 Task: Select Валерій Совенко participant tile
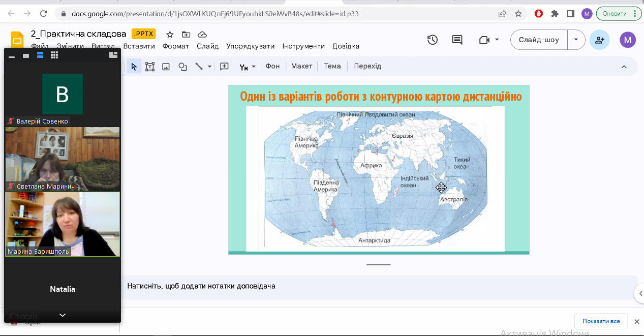[63, 95]
